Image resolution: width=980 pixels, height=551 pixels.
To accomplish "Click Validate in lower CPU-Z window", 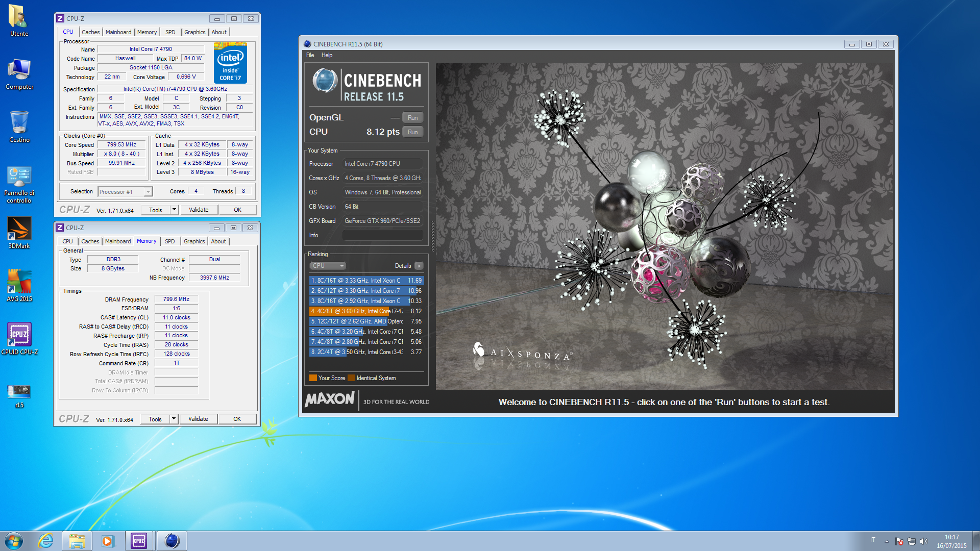I will tap(198, 419).
